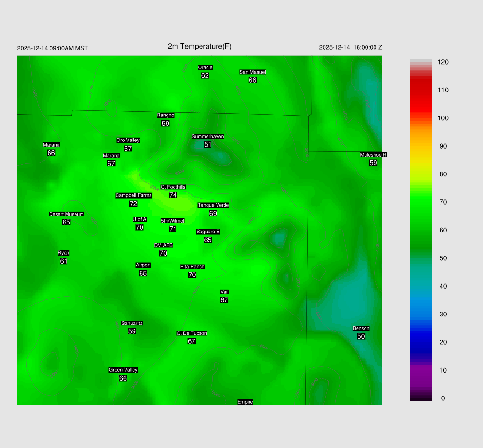Click the Sahuarita station label

132,323
